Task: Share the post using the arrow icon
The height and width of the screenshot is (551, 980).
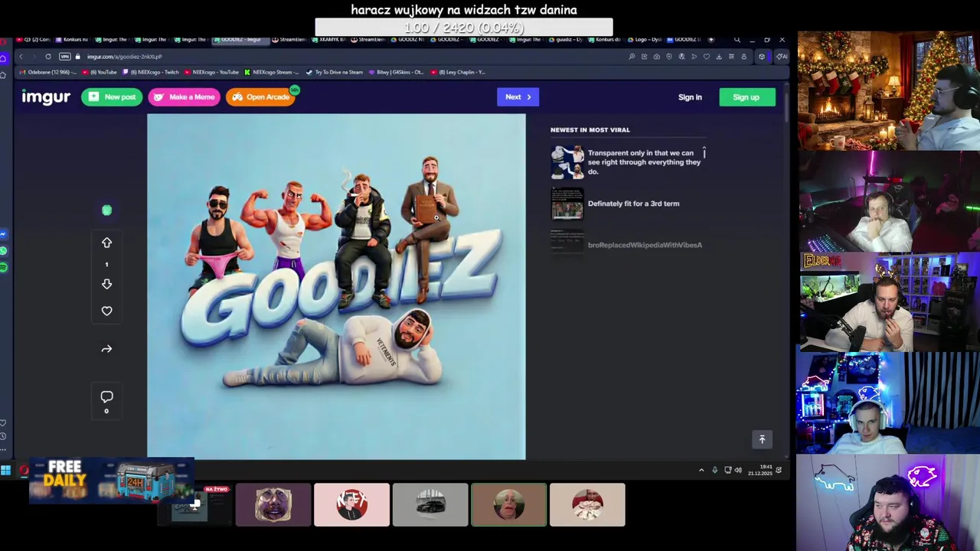Action: point(106,349)
